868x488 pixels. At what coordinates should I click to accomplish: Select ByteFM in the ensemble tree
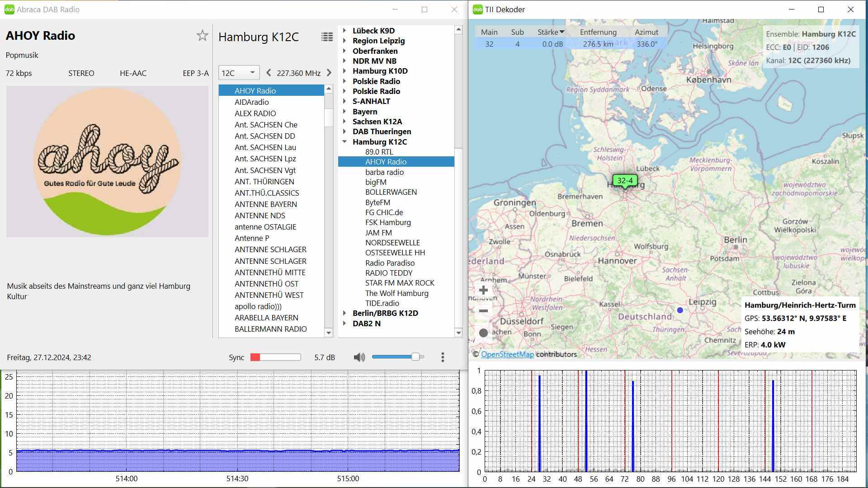click(377, 202)
